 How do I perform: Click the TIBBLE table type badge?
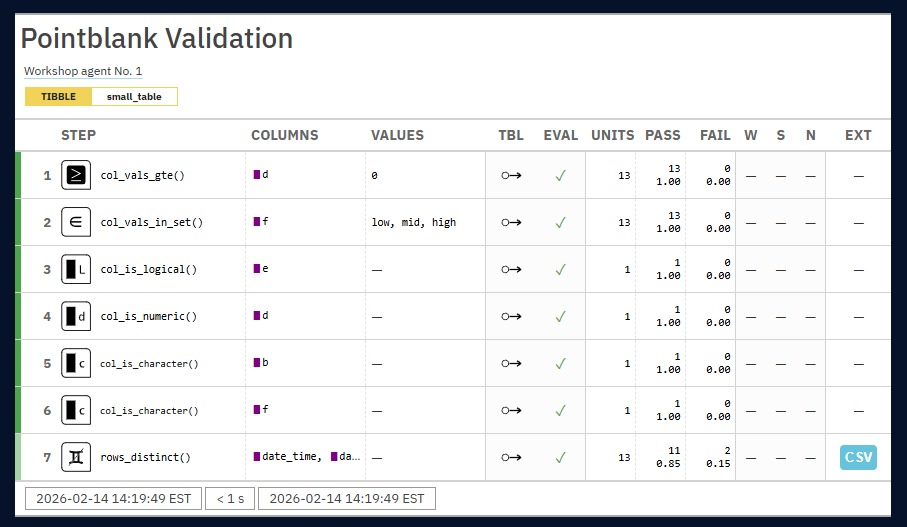(58, 97)
